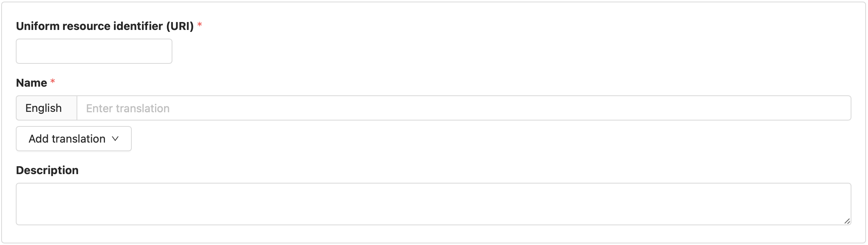Focus the Name 'Enter translation' text box
Screen dimensions: 868x245
(x=464, y=108)
